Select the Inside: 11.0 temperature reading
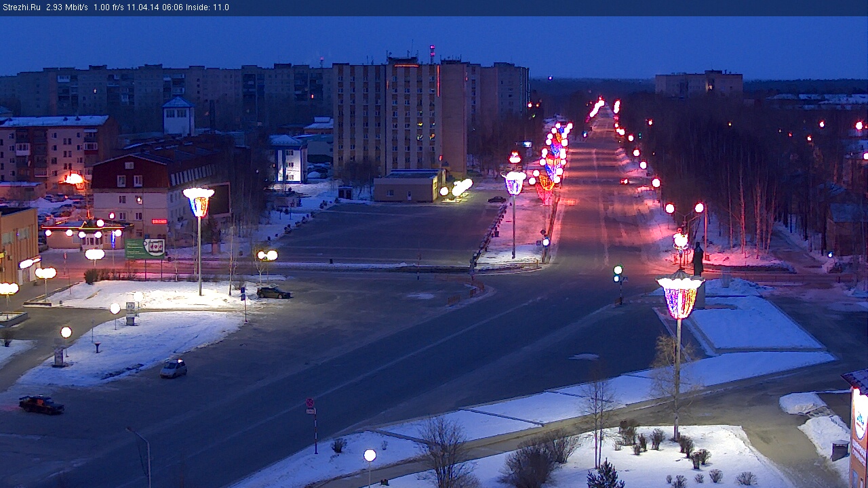Image resolution: width=868 pixels, height=488 pixels. coord(208,7)
